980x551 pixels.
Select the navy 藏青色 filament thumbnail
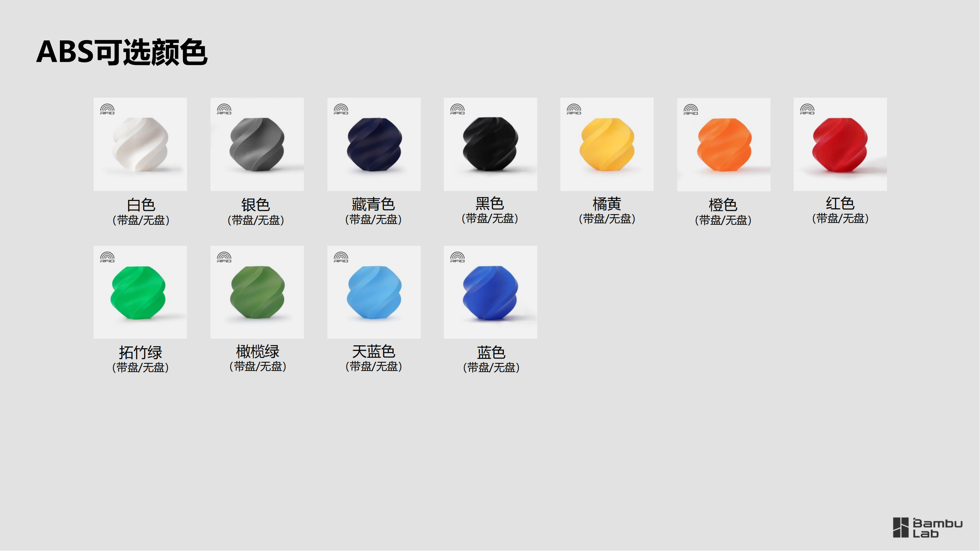click(374, 144)
